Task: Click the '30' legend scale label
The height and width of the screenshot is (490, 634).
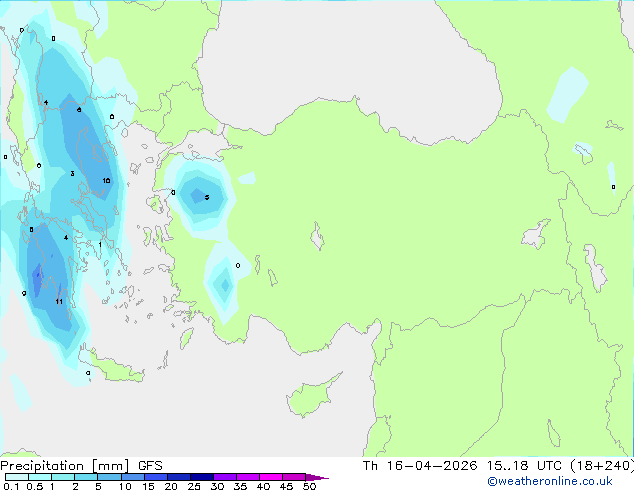Action: tap(217, 486)
